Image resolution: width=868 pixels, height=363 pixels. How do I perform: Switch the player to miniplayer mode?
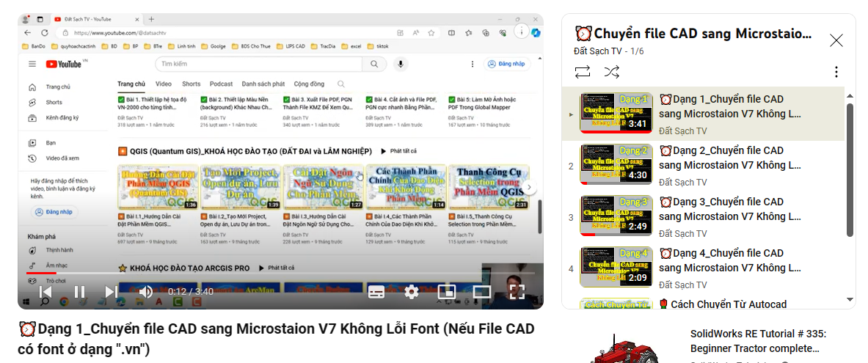(x=447, y=292)
